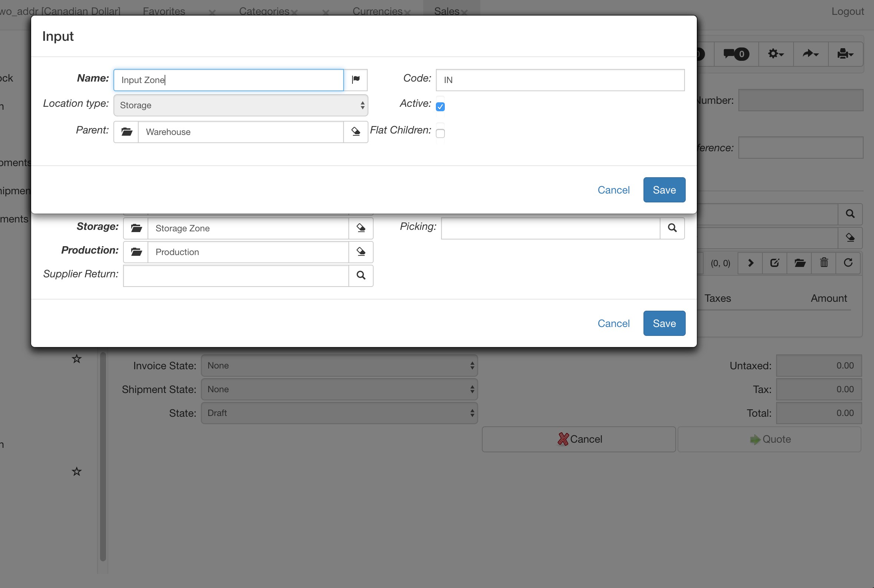Click Cancel in the Input dialog
874x588 pixels.
tap(613, 190)
